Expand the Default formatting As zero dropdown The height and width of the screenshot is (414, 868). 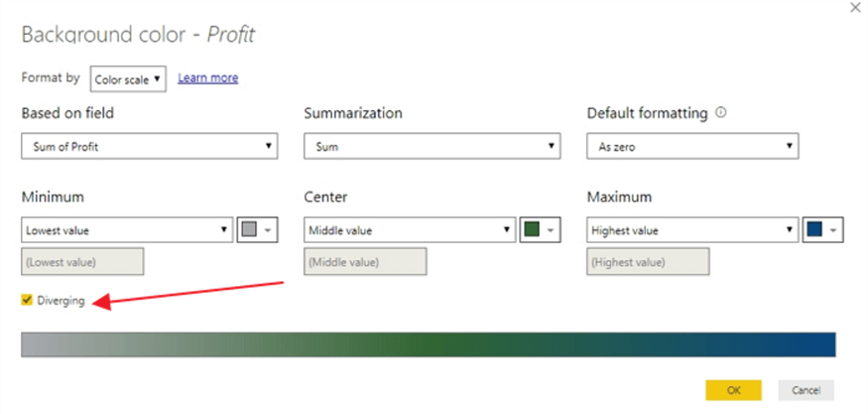(x=692, y=147)
